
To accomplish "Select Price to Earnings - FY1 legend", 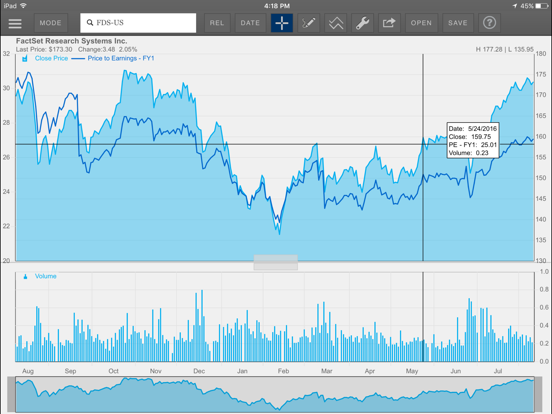I will pos(121,58).
